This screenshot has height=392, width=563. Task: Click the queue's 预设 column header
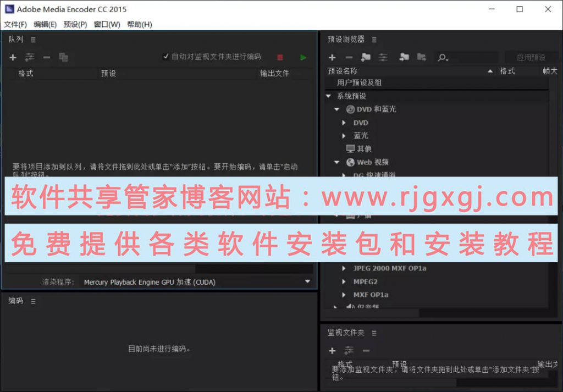(108, 73)
